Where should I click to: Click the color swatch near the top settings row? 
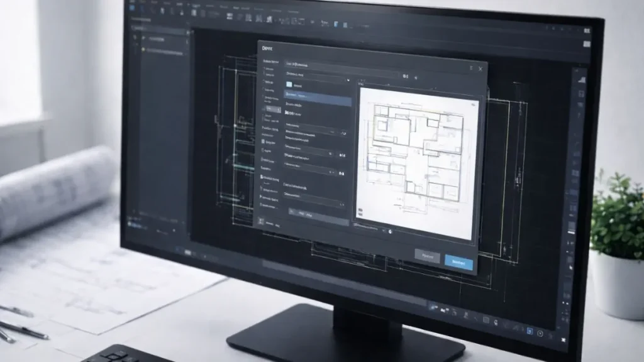(289, 85)
